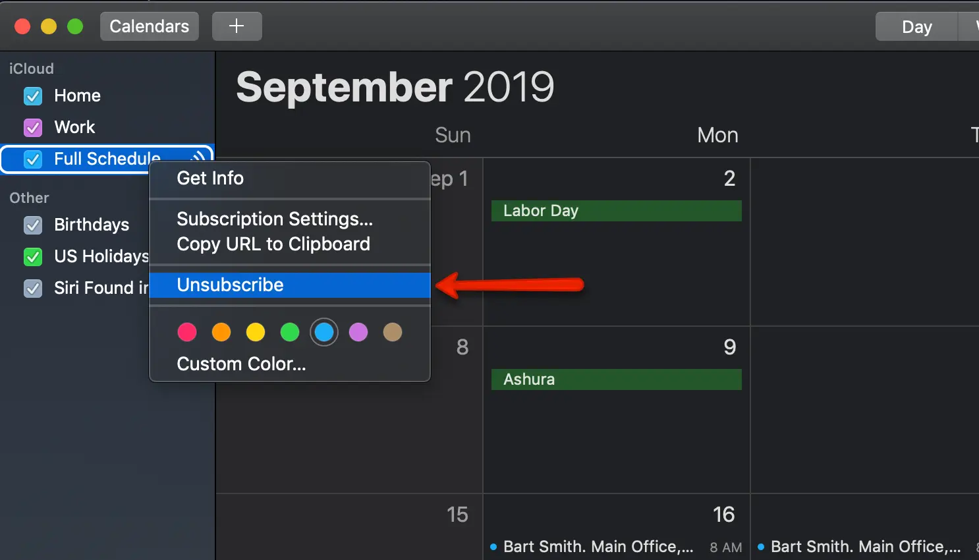Select the purple color swatch

(358, 332)
